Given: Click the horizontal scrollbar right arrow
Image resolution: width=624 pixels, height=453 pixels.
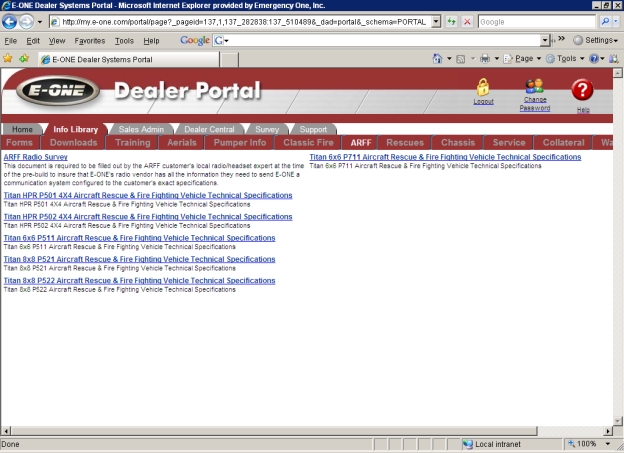Looking at the screenshot, I should coord(608,431).
